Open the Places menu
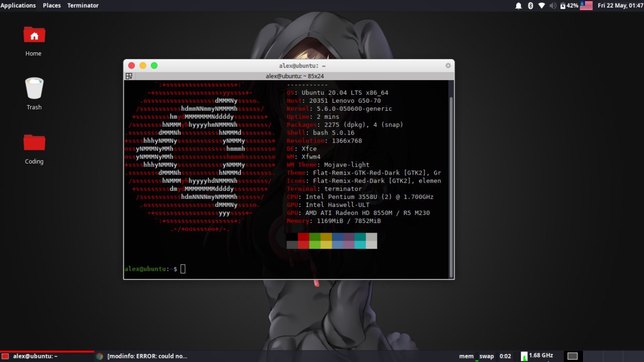This screenshot has height=362, width=644. (x=52, y=6)
